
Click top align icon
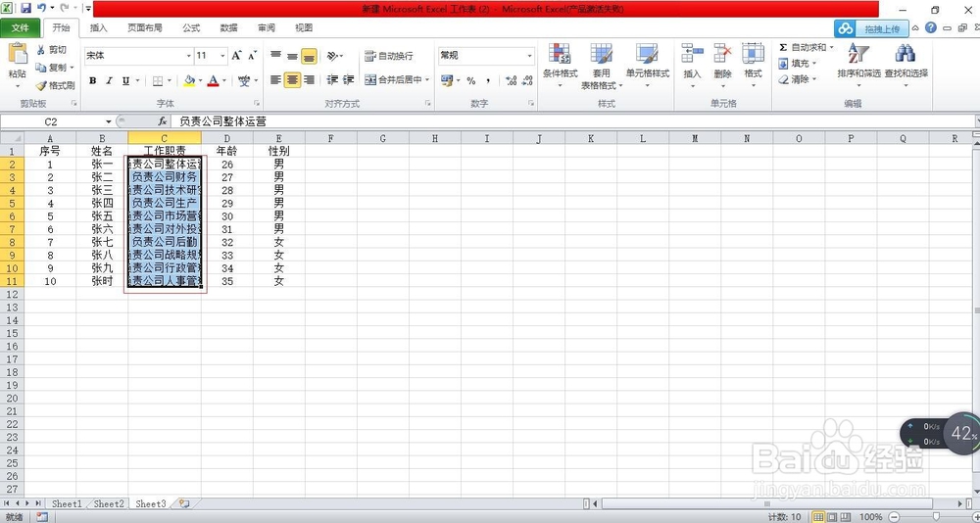pyautogui.click(x=275, y=56)
